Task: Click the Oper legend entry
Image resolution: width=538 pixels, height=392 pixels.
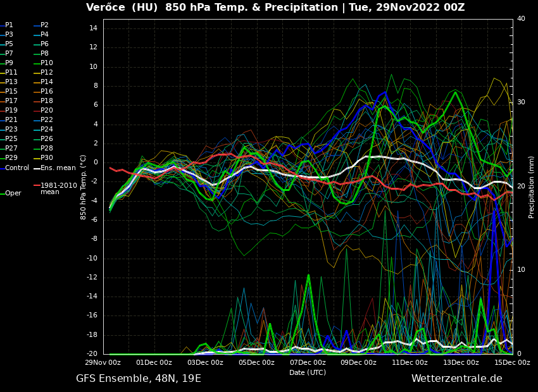Action: click(x=13, y=193)
